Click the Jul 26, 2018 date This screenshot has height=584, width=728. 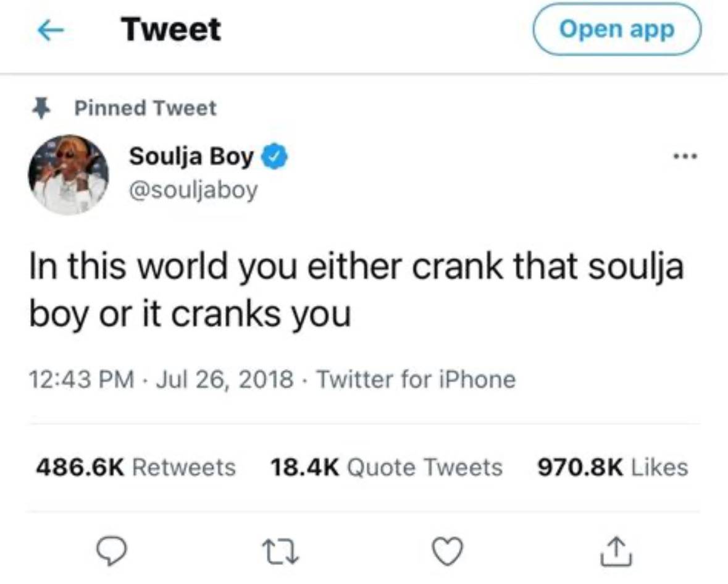[225, 379]
